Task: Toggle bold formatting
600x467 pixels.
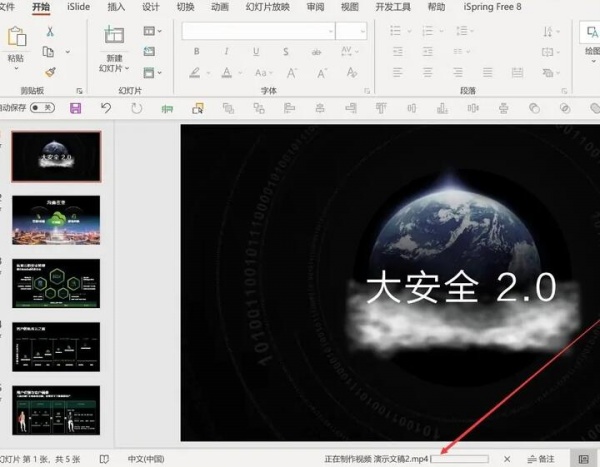Action: [196, 51]
